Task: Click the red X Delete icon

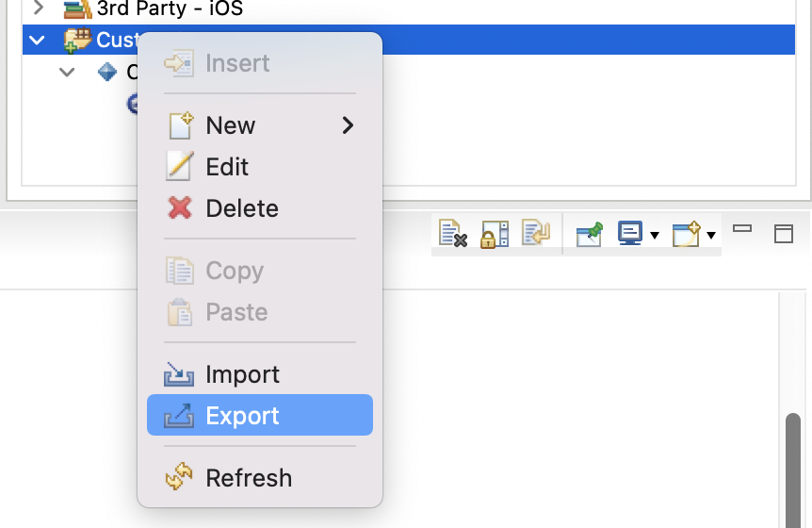Action: click(x=180, y=208)
